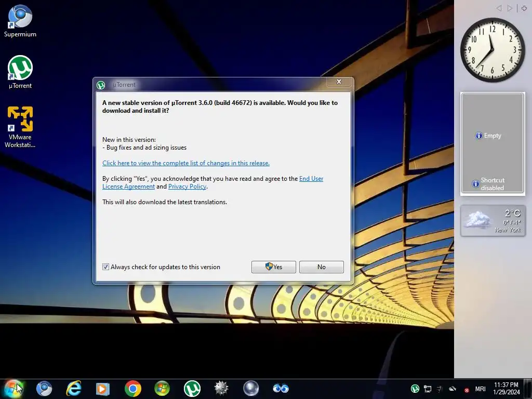Launch Supermium from the taskbar
This screenshot has width=532, height=399.
tap(44, 389)
